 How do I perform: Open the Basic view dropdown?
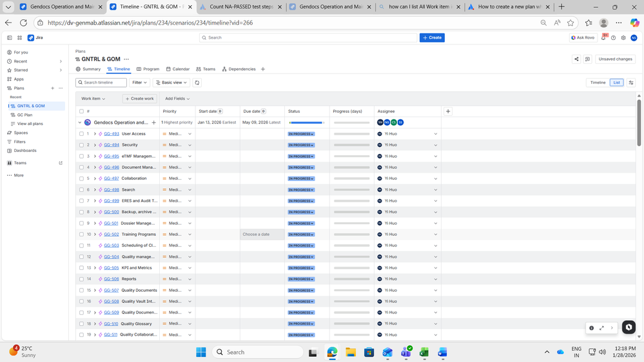pos(171,82)
